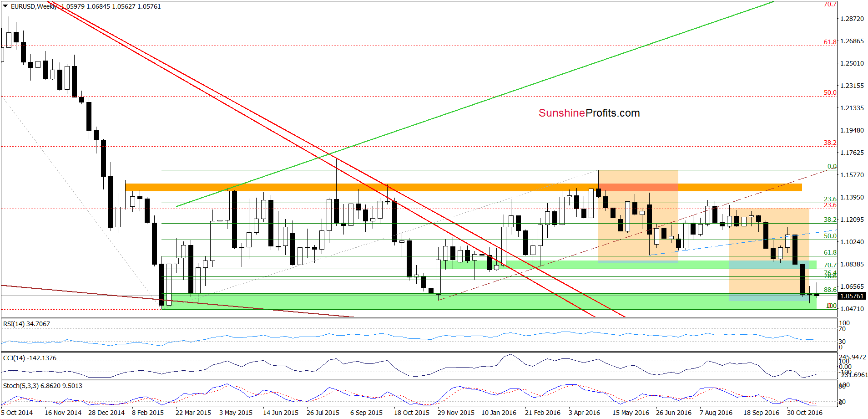Click the red 50.0 Fibonacci level label
The image size is (868, 419).
click(830, 92)
